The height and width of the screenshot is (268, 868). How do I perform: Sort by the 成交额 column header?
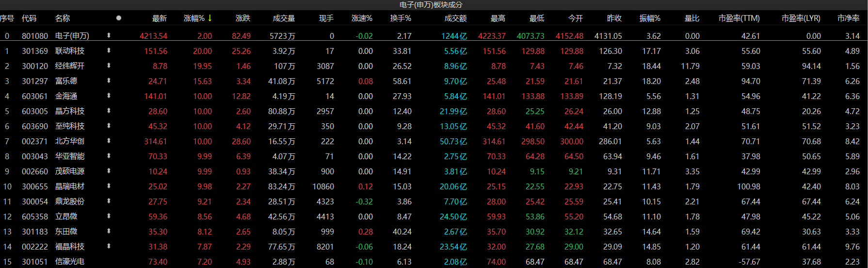pos(455,18)
